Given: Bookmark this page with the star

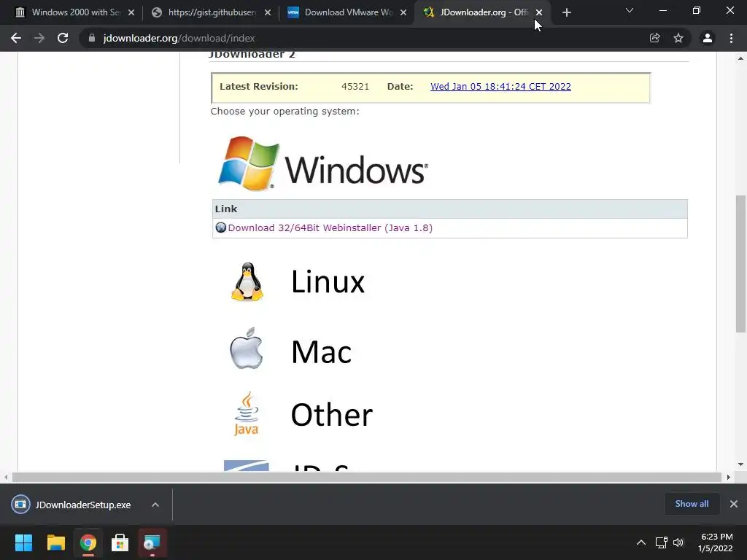Looking at the screenshot, I should coord(678,38).
